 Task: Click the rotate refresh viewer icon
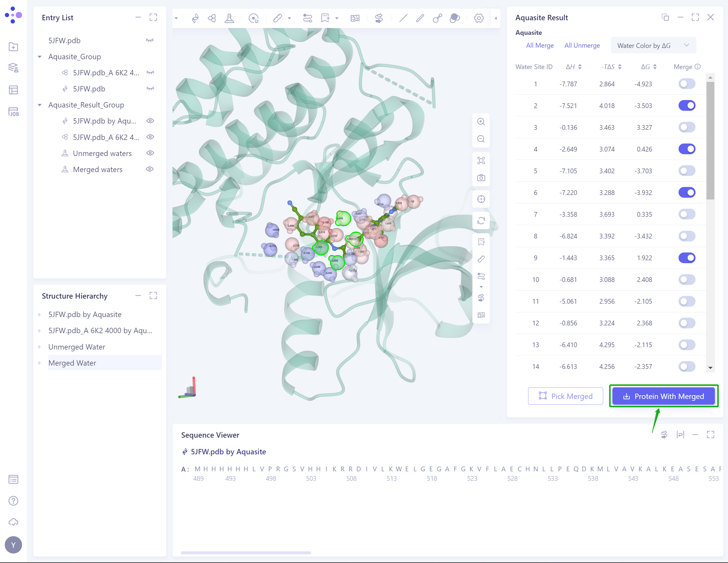point(481,221)
